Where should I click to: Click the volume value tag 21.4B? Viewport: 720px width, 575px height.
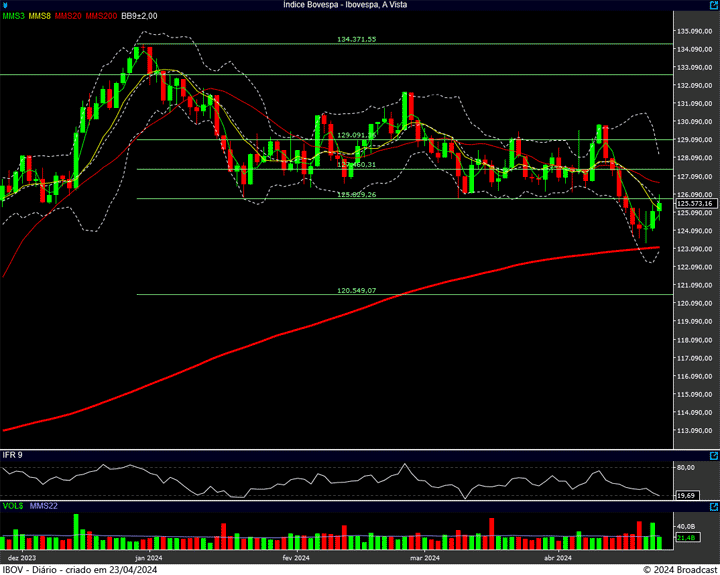click(x=686, y=538)
